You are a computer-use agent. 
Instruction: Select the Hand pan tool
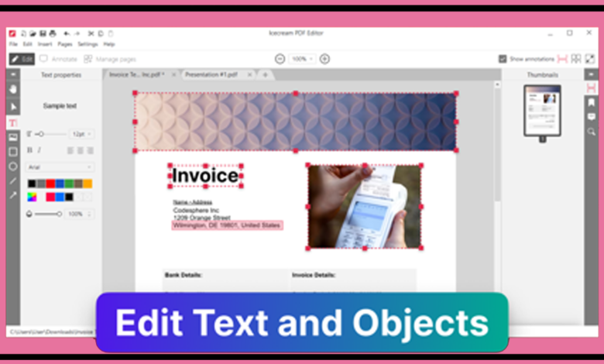click(x=13, y=89)
